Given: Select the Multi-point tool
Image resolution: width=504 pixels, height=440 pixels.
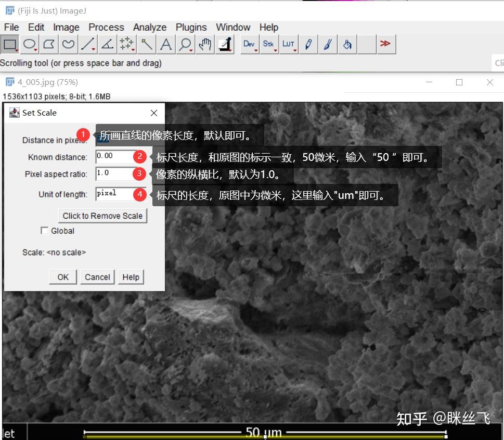Looking at the screenshot, I should tap(126, 44).
